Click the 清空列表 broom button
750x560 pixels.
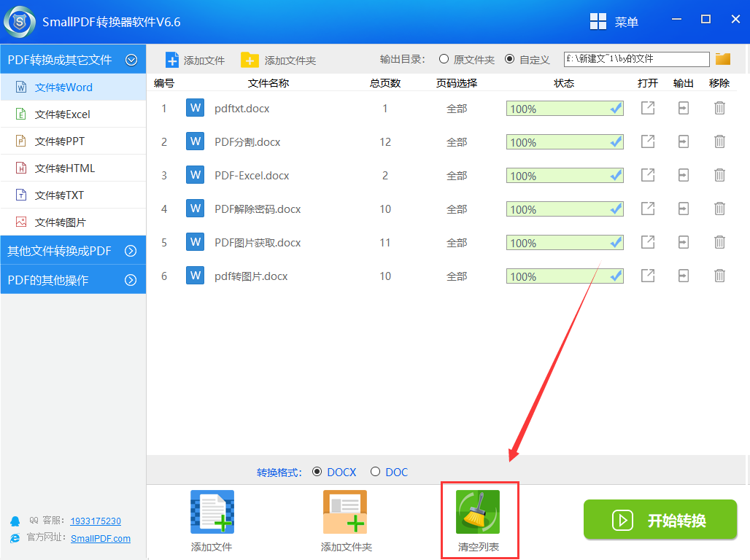[479, 521]
